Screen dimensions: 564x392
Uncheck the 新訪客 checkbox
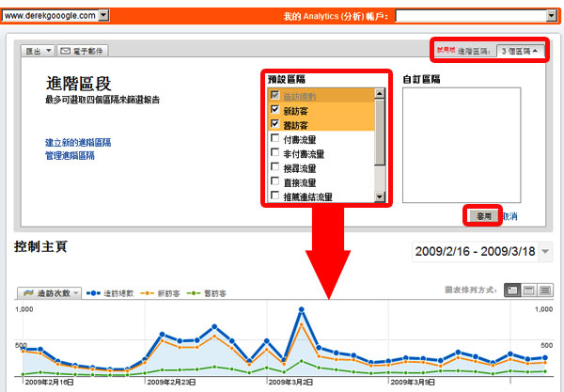(x=274, y=109)
